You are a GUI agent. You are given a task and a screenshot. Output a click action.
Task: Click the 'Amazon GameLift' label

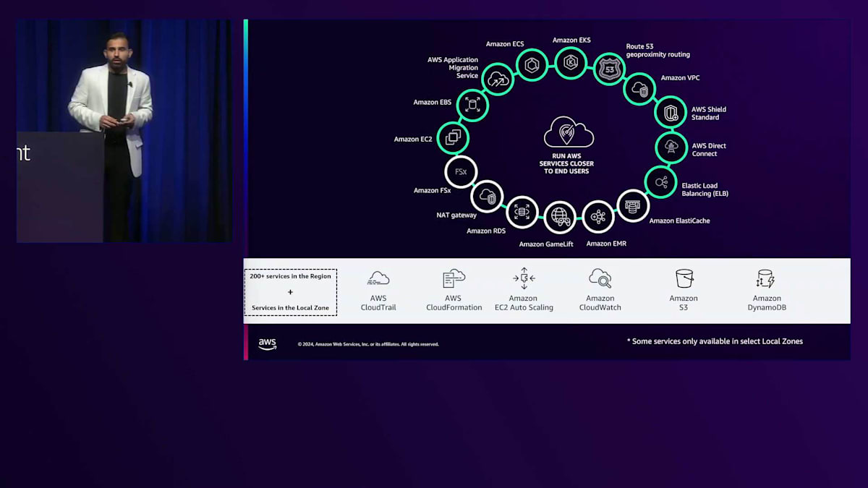point(546,244)
